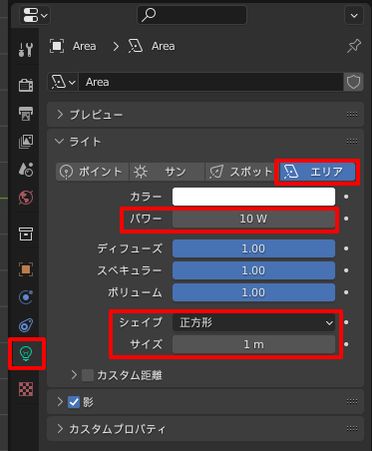Open the Object Data light properties tab
The image size is (372, 451).
tap(26, 353)
